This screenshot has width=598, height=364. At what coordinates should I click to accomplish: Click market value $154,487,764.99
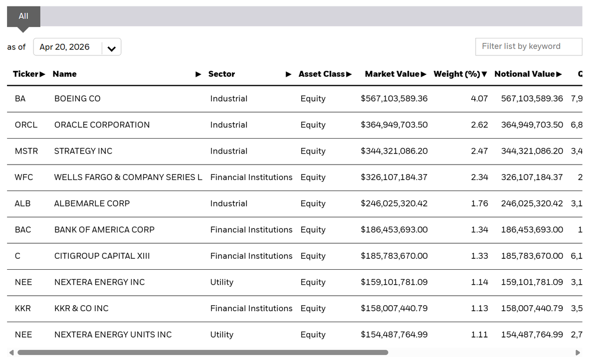[x=394, y=336]
